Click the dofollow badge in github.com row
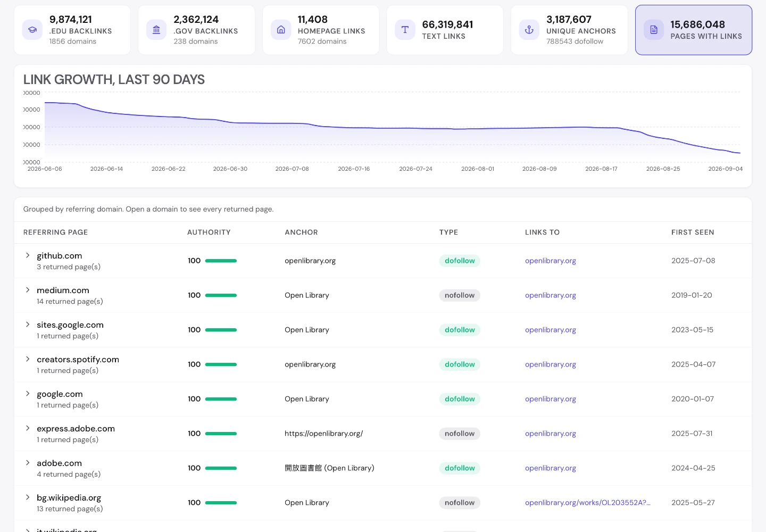The width and height of the screenshot is (766, 532). 460,261
